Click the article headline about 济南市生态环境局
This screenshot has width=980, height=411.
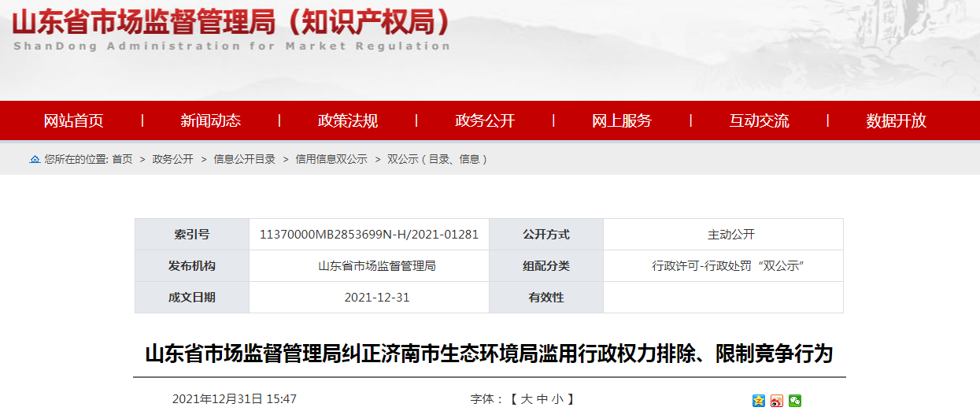tap(489, 353)
